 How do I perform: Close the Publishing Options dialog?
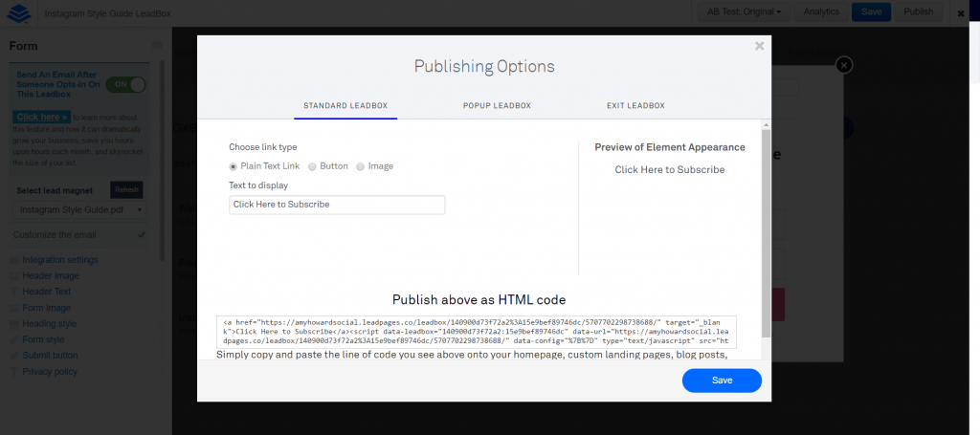point(759,46)
